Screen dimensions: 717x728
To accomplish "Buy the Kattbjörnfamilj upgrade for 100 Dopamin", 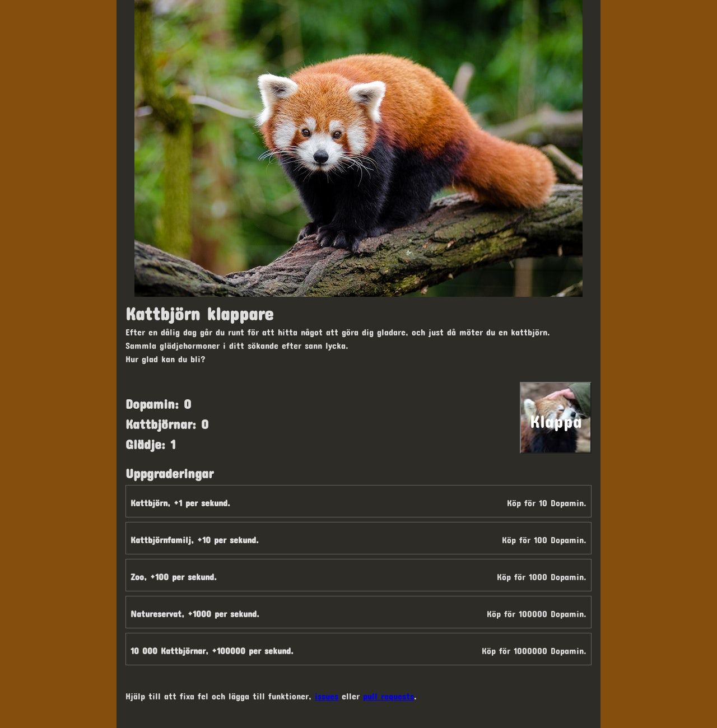I will pyautogui.click(x=358, y=538).
